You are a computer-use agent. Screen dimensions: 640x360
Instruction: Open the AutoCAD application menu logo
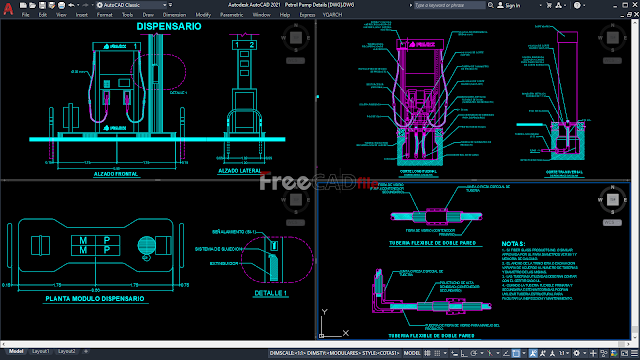(8, 8)
